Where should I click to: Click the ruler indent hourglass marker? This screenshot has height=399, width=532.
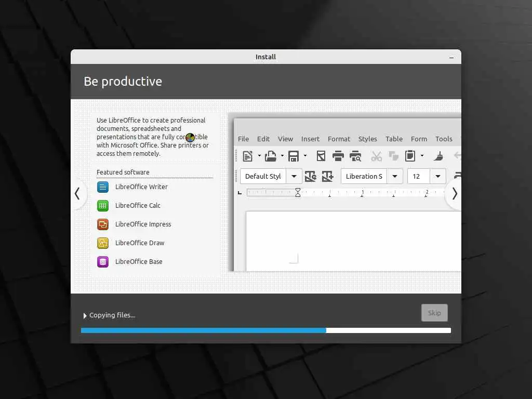coord(298,193)
